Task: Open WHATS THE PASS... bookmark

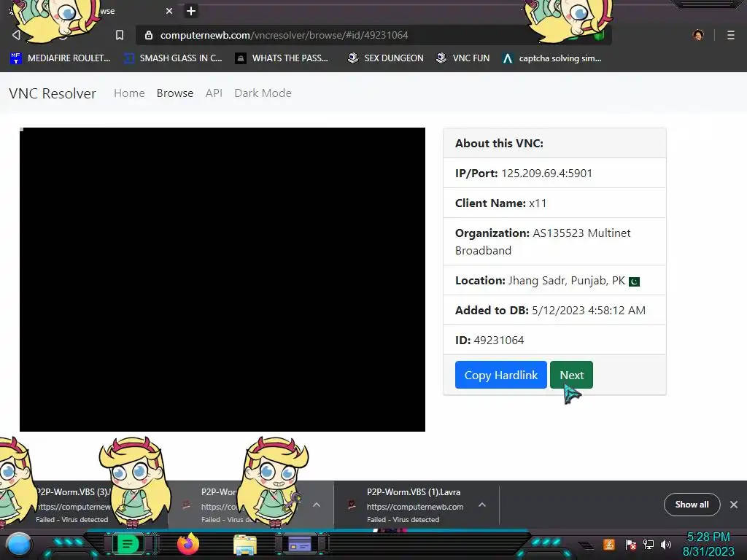Action: pyautogui.click(x=282, y=58)
